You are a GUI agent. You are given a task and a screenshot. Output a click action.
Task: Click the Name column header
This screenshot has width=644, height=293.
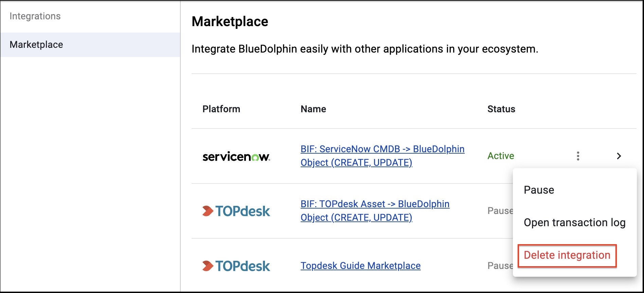(313, 109)
